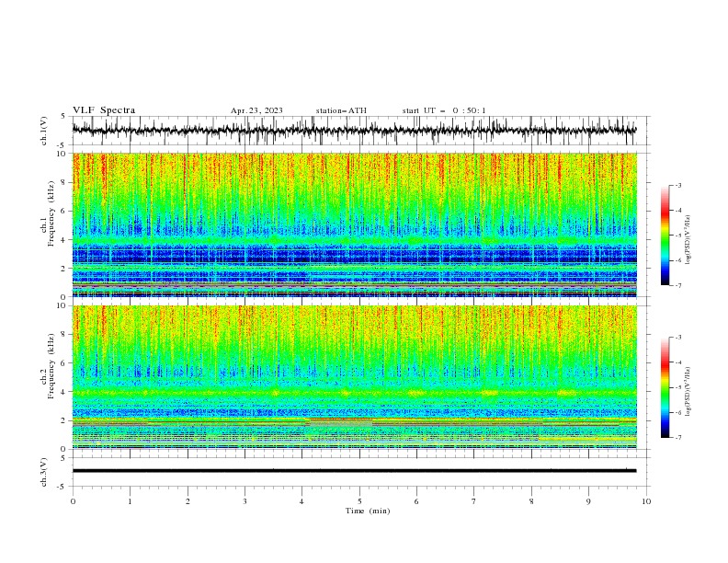Click the 'station=ATH' label
This screenshot has height=563, width=728.
coord(341,110)
